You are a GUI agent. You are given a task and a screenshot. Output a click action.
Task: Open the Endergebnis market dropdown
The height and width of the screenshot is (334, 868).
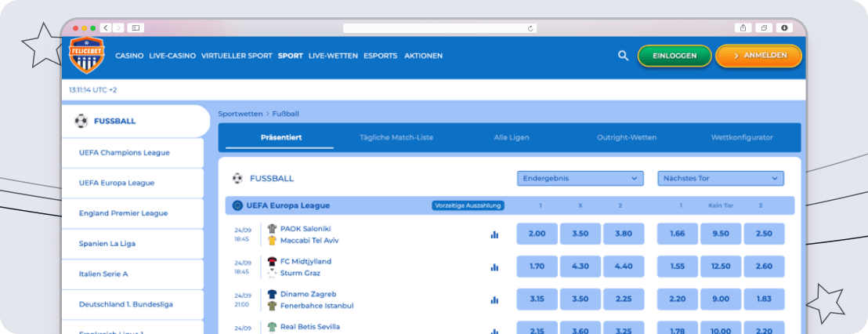click(x=580, y=178)
